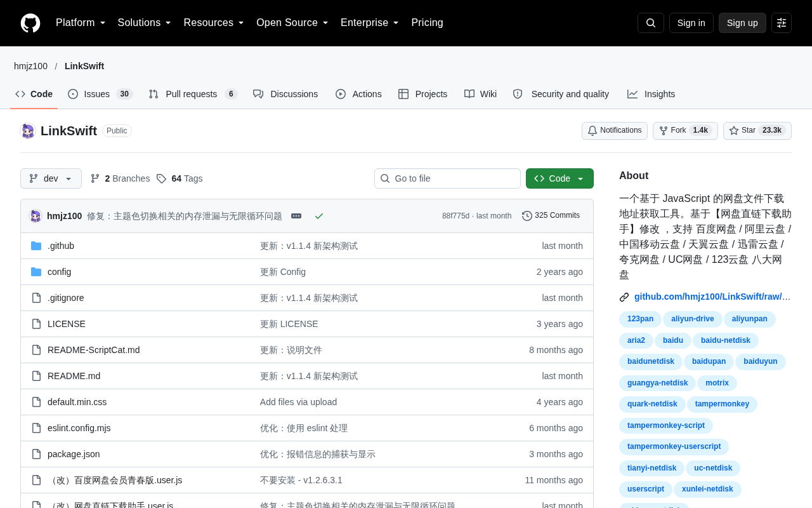Viewport: 812px width, 508px height.
Task: View the green check status icon
Action: (x=319, y=216)
